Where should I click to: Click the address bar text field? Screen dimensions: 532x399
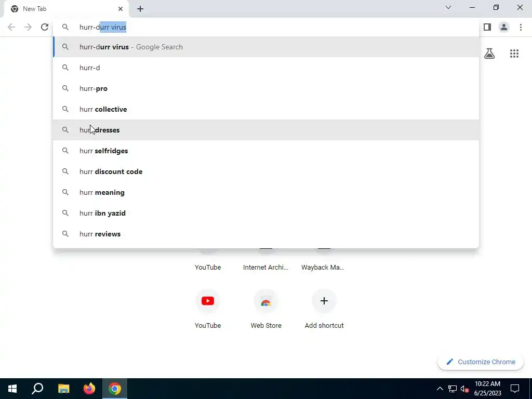266,27
